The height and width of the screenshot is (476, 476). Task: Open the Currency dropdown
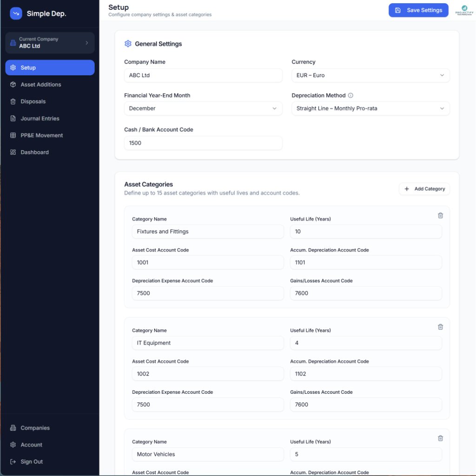click(x=370, y=75)
